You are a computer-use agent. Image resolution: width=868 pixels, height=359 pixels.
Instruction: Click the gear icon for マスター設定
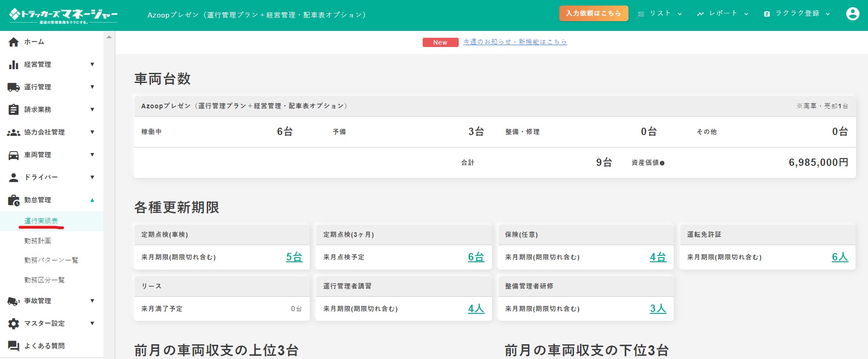point(14,324)
